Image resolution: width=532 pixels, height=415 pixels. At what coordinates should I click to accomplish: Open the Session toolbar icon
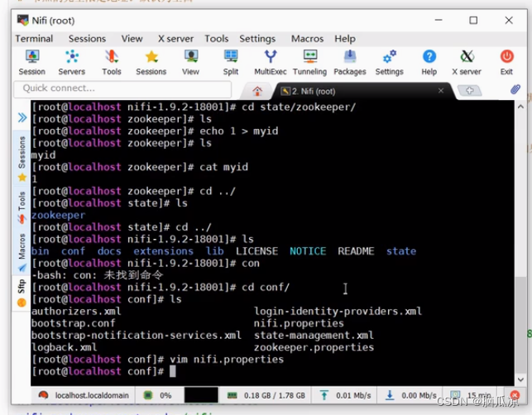(32, 63)
